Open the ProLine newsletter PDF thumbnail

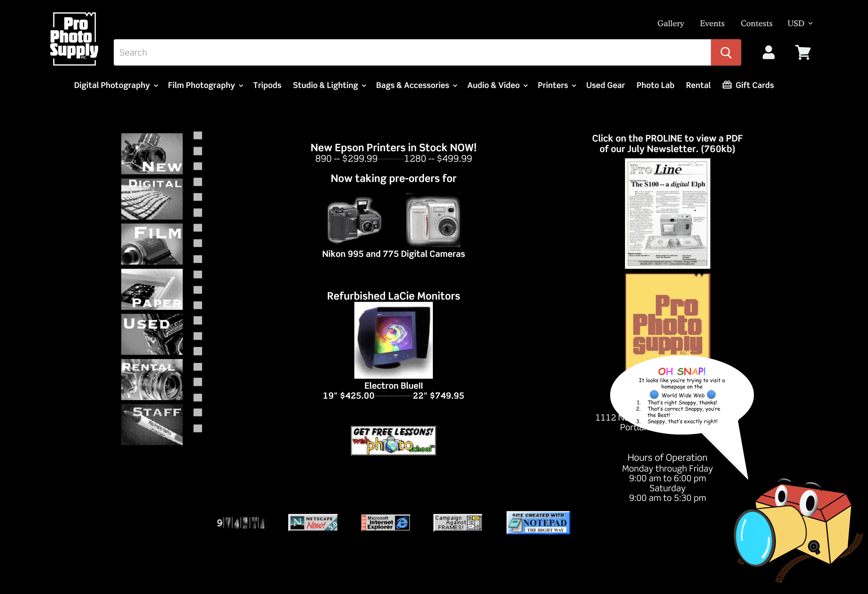pyautogui.click(x=667, y=213)
